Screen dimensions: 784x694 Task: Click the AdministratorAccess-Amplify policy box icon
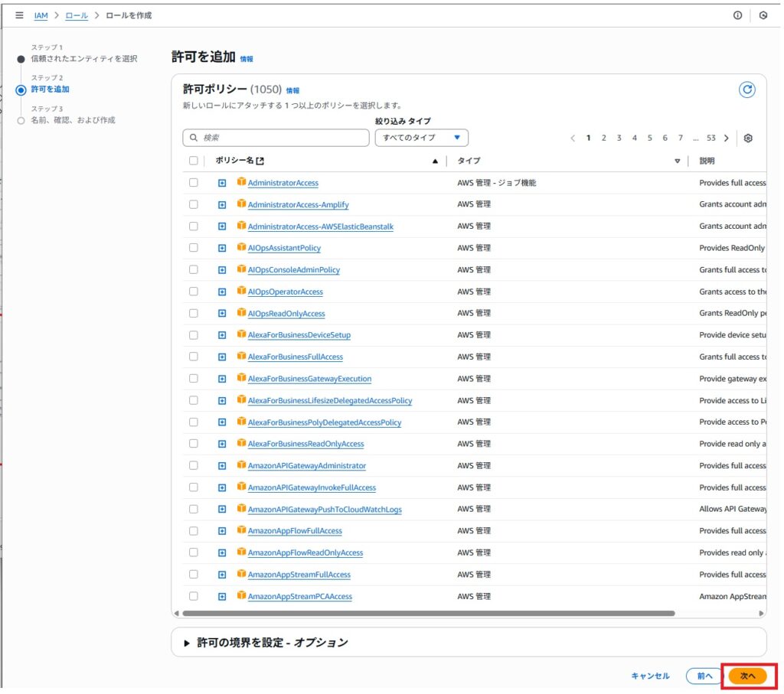tap(241, 204)
